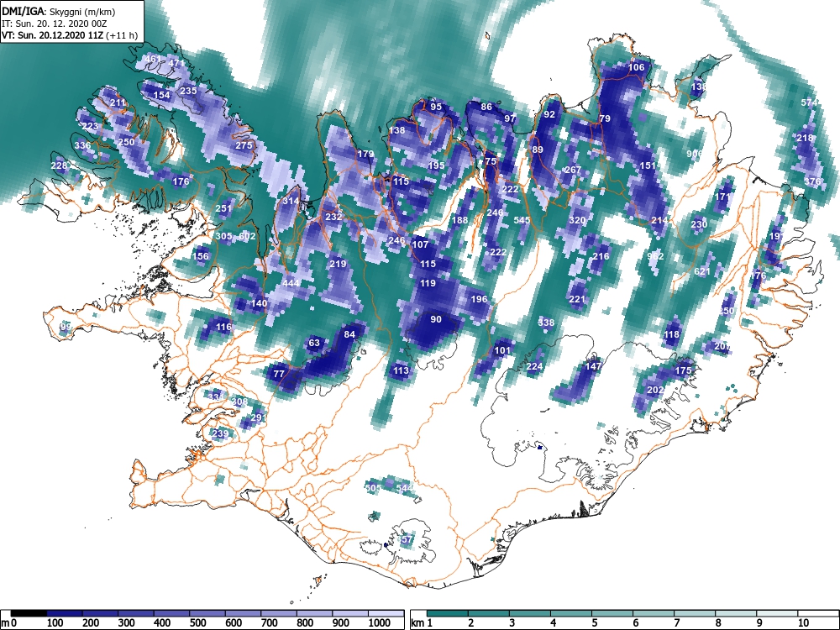Viewport: 840px width, 630px height.
Task: Click the map value 538
Action: tap(546, 323)
